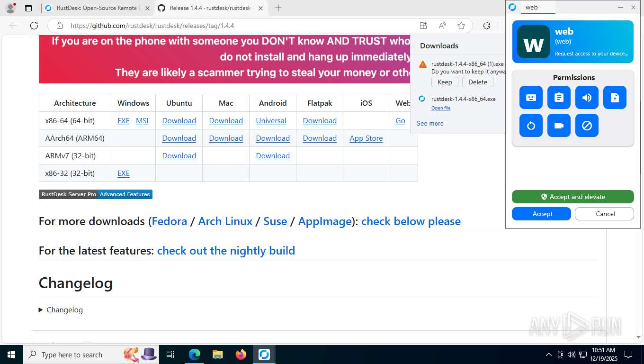644x364 pixels.
Task: Open check out the nightly build link
Action: (x=226, y=251)
